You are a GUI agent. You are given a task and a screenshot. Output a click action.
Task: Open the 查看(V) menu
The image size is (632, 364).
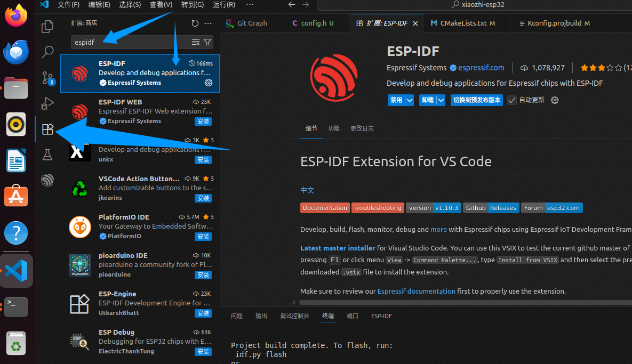point(161,4)
